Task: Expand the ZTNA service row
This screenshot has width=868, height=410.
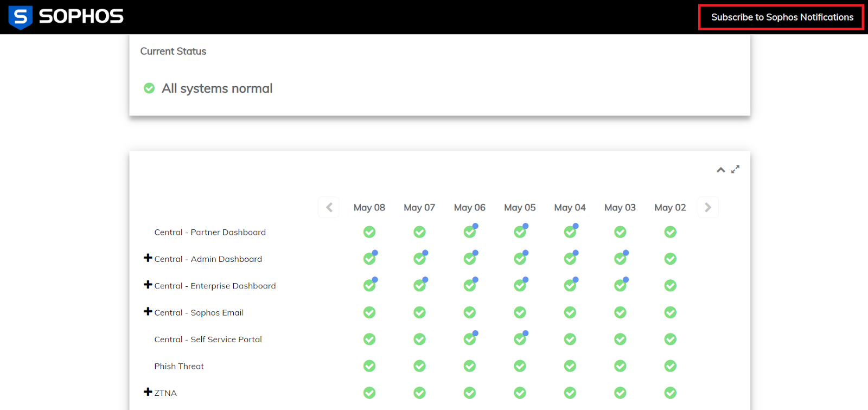Action: [148, 392]
